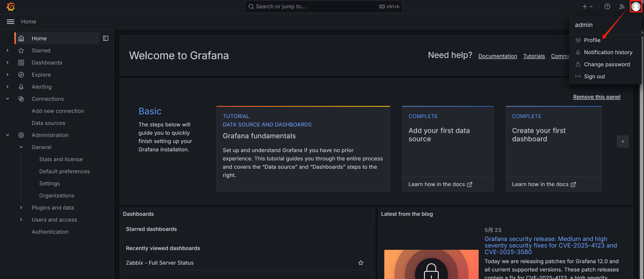The width and height of the screenshot is (644, 279).
Task: Open Zabbix - Full Server Status dashboard
Action: [160, 263]
